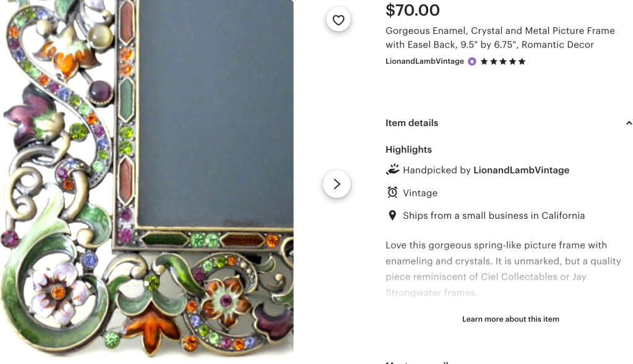Click the Highlights subheading
Image resolution: width=633 pixels, height=364 pixels.
tap(408, 150)
